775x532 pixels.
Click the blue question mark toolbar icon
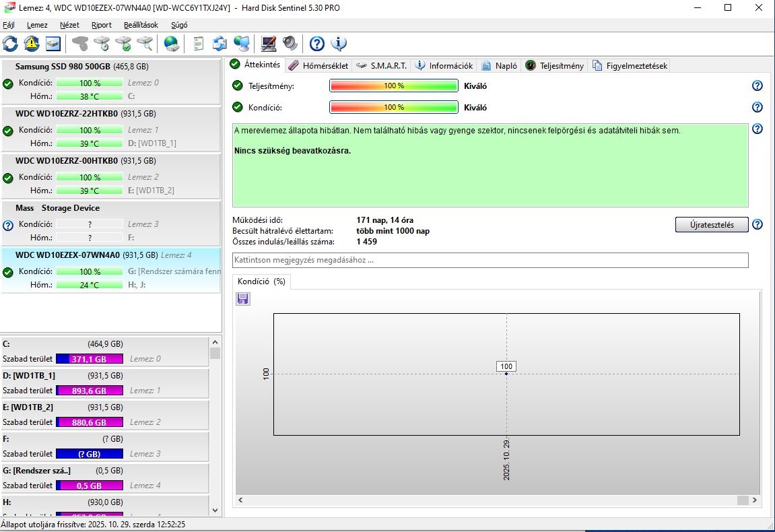(x=317, y=44)
